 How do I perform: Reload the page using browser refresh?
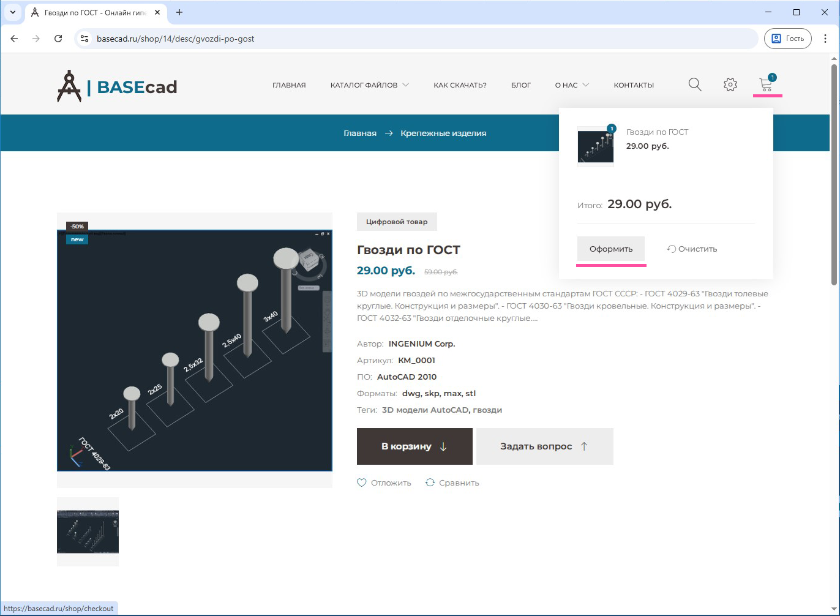point(58,39)
